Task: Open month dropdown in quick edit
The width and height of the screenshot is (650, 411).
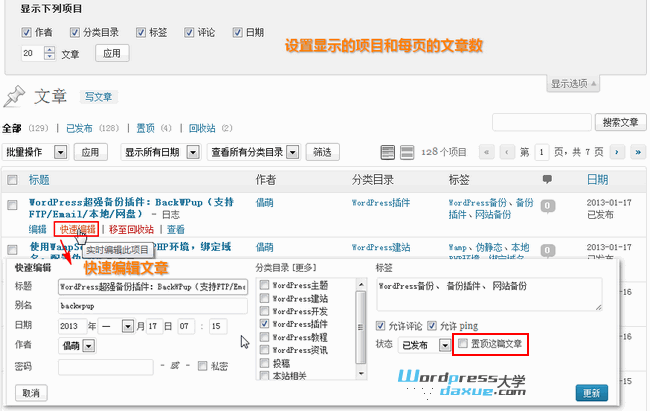Action: tap(116, 326)
